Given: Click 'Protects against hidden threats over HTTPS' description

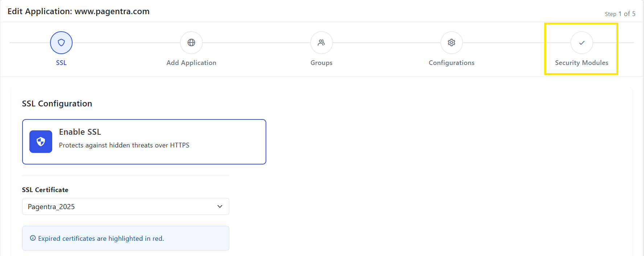Looking at the screenshot, I should point(124,145).
